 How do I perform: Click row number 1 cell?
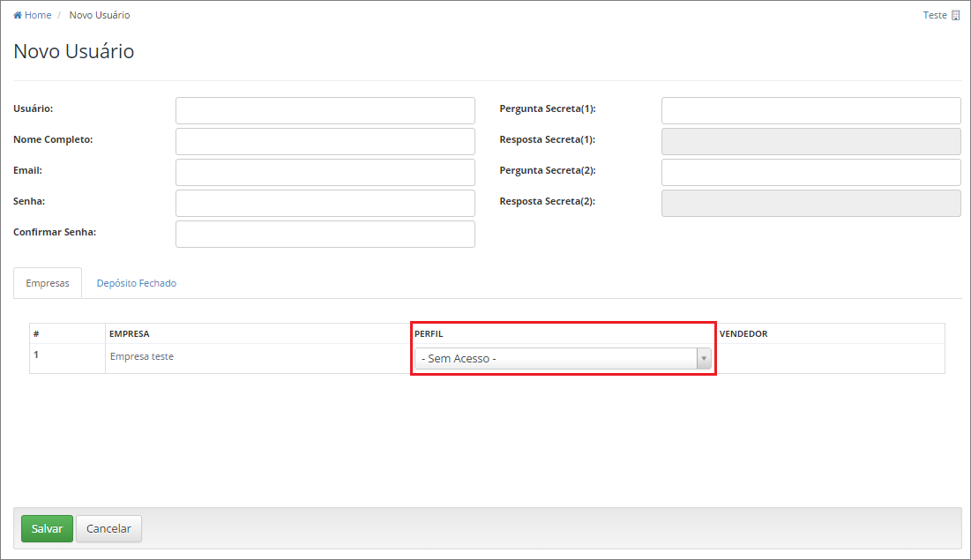(67, 358)
